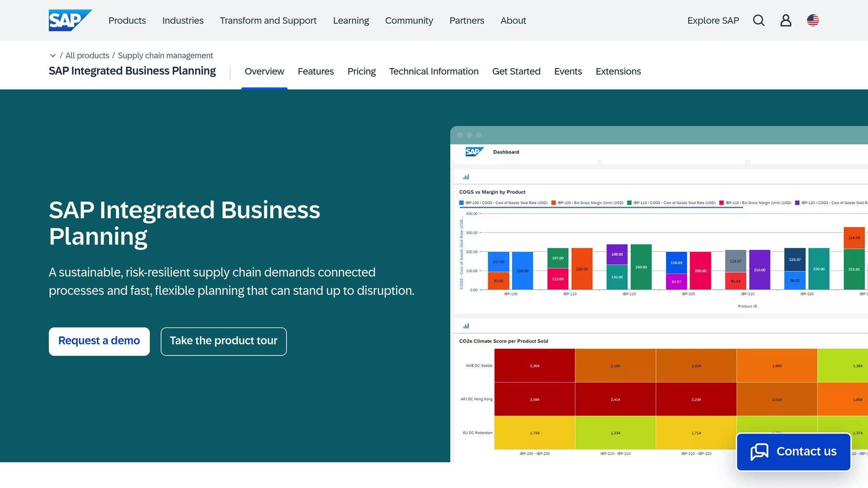This screenshot has width=868, height=488.
Task: Click the Take the product tour button
Action: point(223,341)
